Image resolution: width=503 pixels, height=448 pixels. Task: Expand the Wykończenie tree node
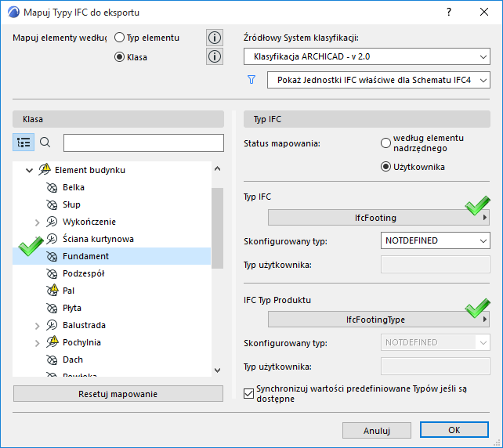(37, 222)
